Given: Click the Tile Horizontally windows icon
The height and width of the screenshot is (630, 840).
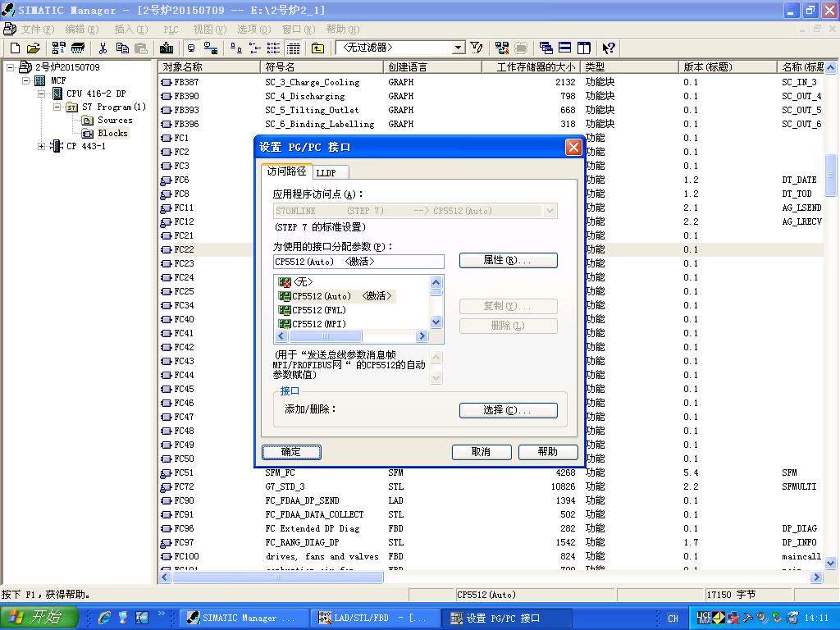Looking at the screenshot, I should [x=564, y=48].
